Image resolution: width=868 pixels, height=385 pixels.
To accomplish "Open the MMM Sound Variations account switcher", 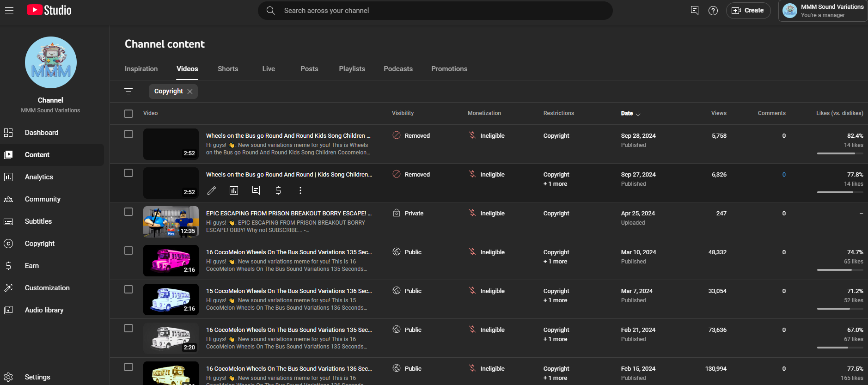I will coord(823,11).
